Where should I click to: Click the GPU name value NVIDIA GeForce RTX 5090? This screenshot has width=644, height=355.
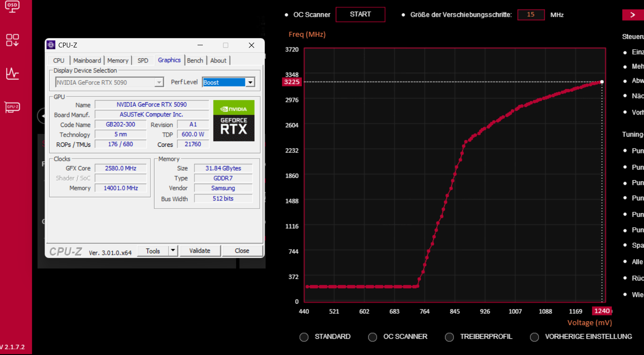click(x=152, y=105)
